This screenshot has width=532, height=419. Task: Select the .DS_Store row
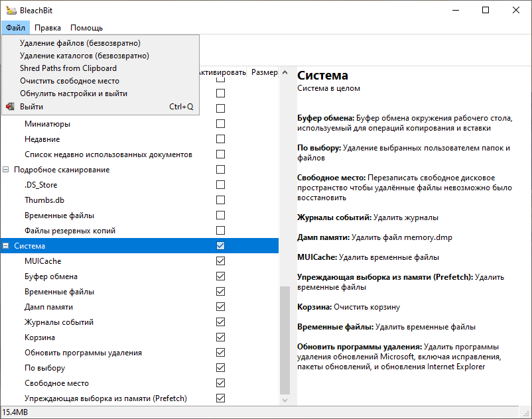[139, 185]
